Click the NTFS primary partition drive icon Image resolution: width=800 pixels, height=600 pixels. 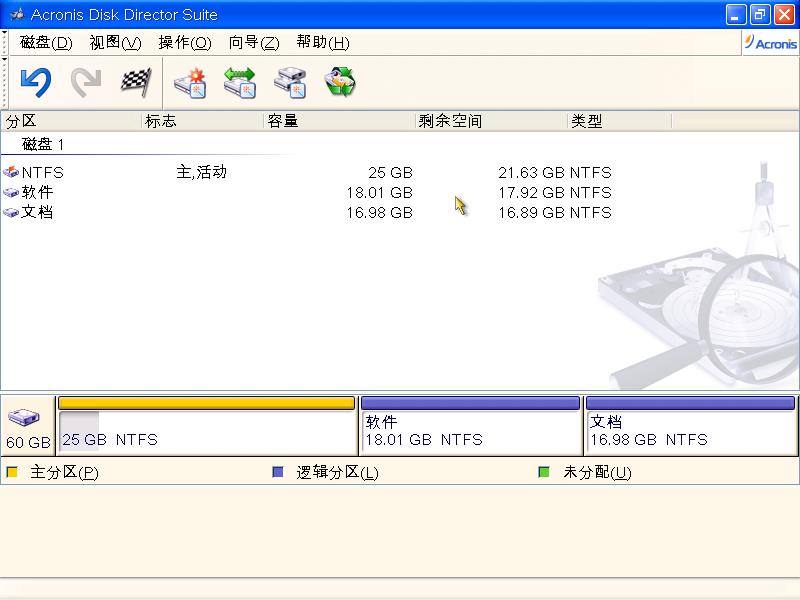pyautogui.click(x=11, y=172)
